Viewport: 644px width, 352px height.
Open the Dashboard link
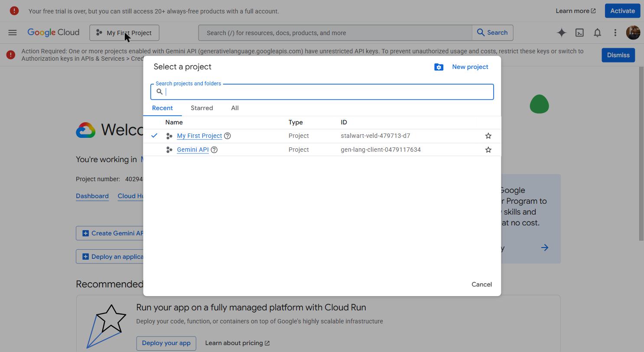click(x=92, y=196)
